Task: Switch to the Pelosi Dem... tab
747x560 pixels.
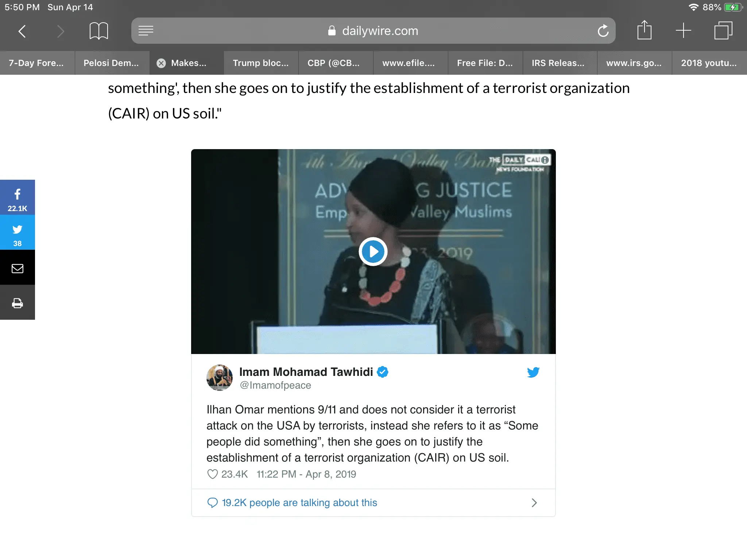Action: coord(112,63)
